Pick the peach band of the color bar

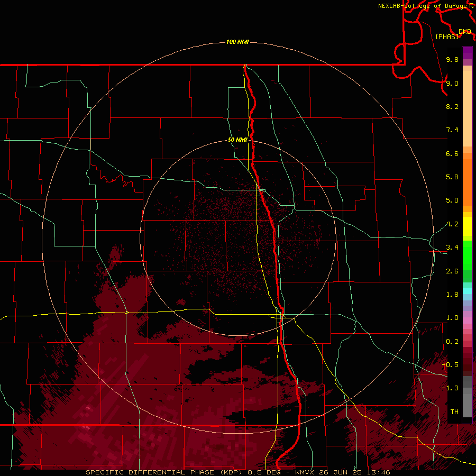pyautogui.click(x=467, y=108)
